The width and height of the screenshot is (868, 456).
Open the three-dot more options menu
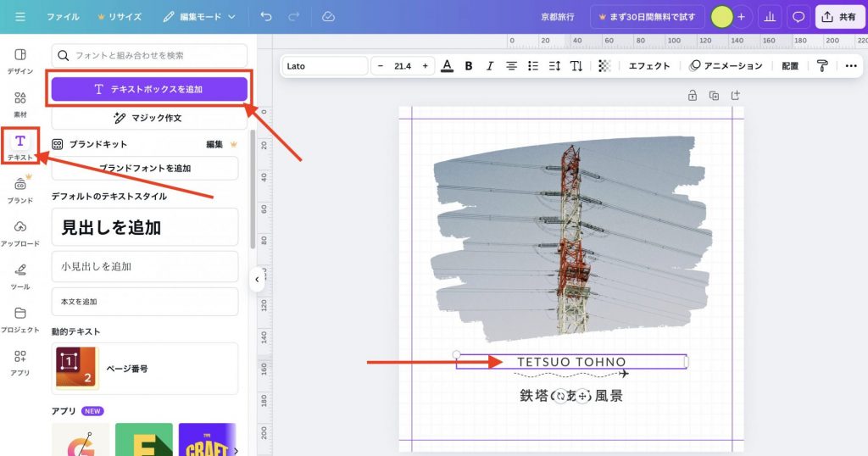851,66
